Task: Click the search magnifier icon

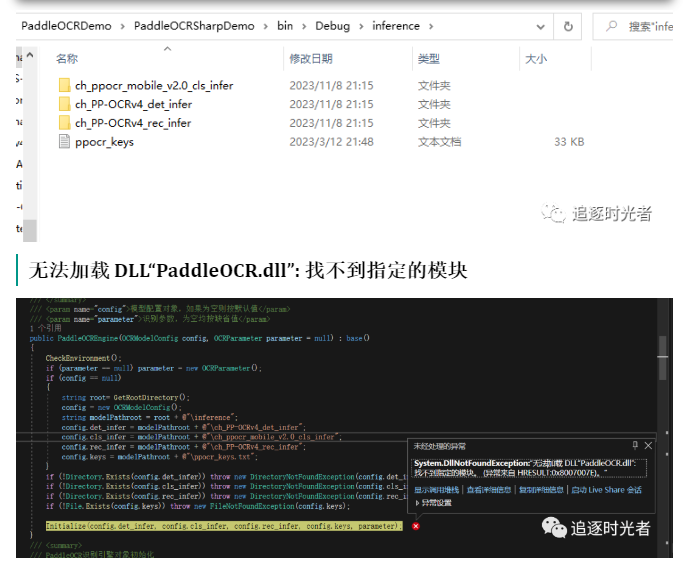Action: [611, 26]
